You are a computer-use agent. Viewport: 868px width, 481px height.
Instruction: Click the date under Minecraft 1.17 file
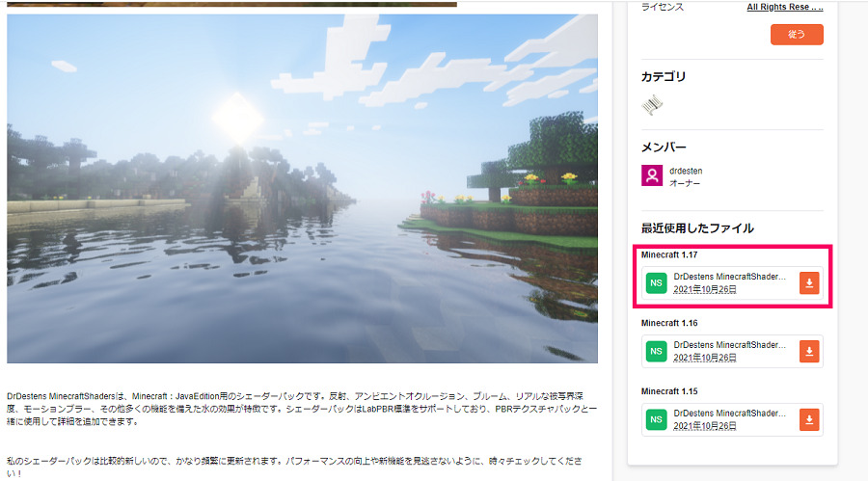705,289
